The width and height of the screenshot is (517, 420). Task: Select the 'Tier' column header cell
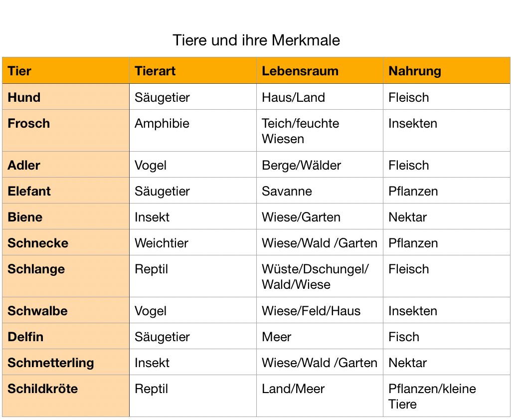tap(65, 71)
